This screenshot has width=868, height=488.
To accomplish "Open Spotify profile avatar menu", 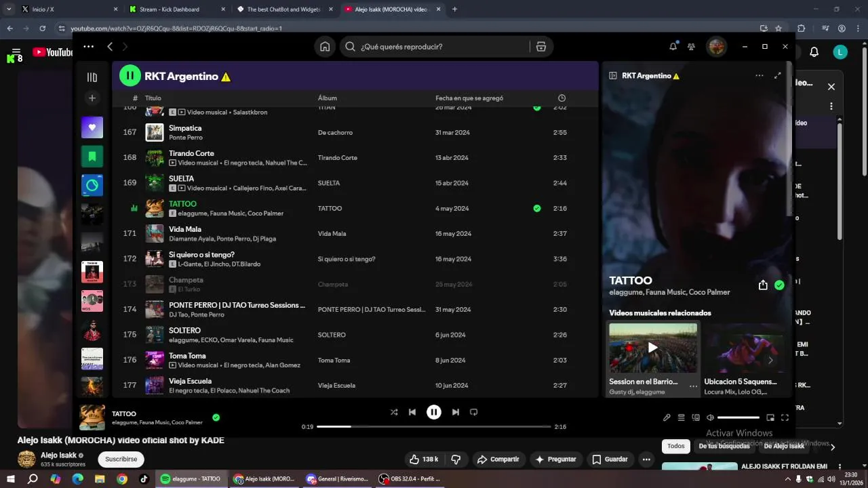I will point(717,47).
